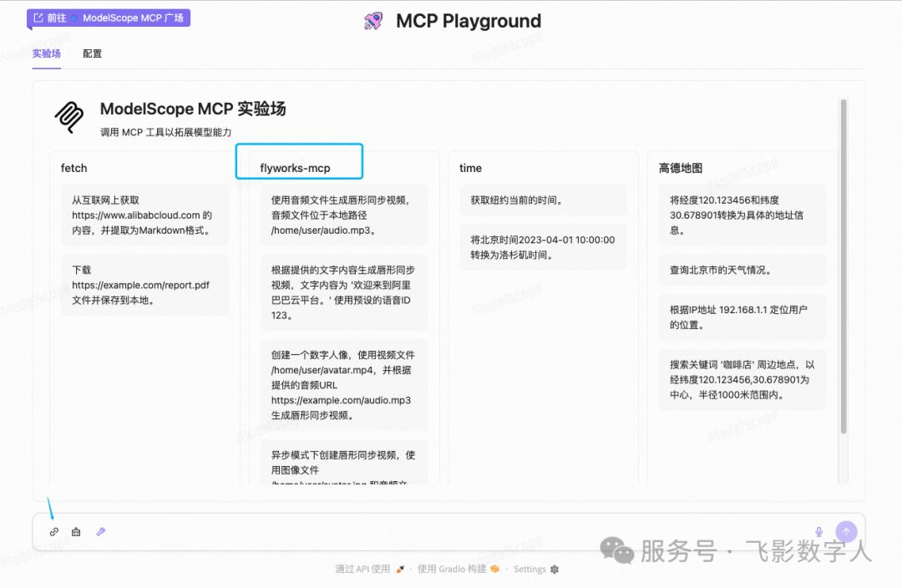Screen dimensions: 902x588
Task: Click the ModelScope MCP 实验场 heading
Action: coord(193,109)
